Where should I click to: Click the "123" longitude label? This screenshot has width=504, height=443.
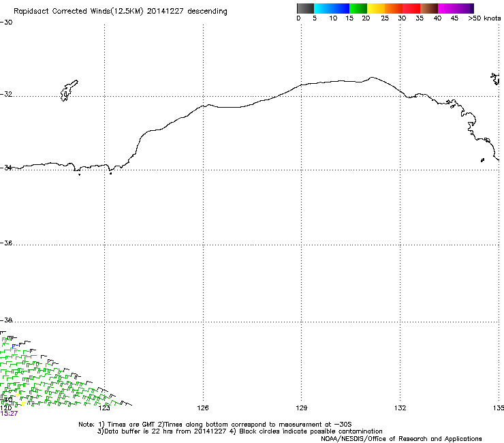pyautogui.click(x=104, y=408)
